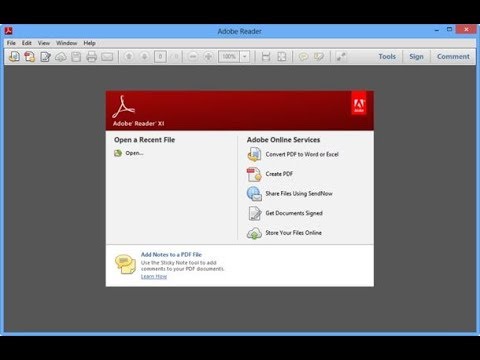Click Get Documents Signed text
The image size is (480, 360).
point(294,213)
